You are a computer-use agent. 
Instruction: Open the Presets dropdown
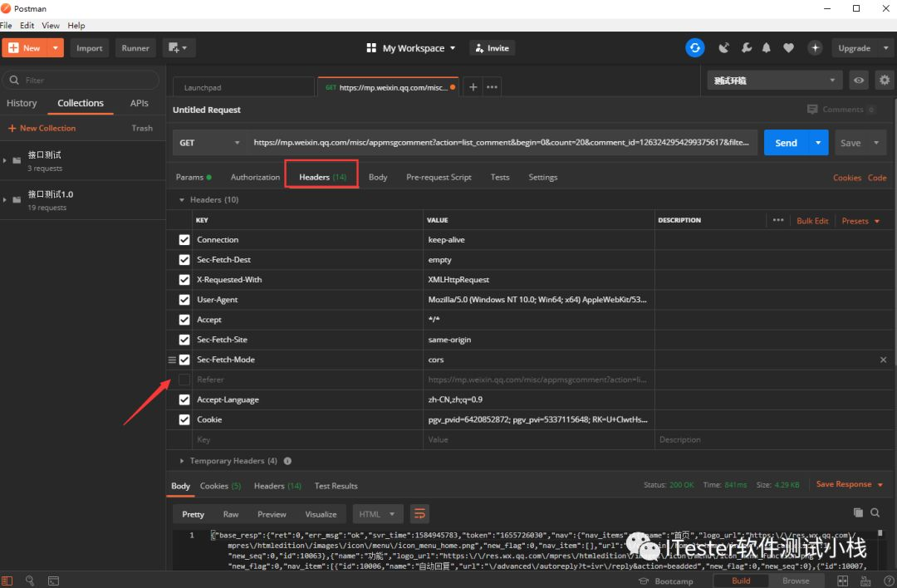point(861,221)
